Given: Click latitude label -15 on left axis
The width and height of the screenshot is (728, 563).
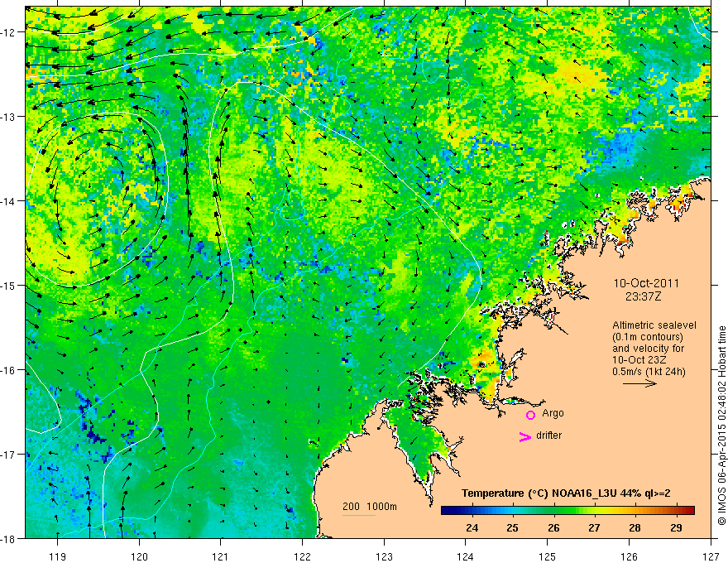Looking at the screenshot, I should [x=7, y=286].
